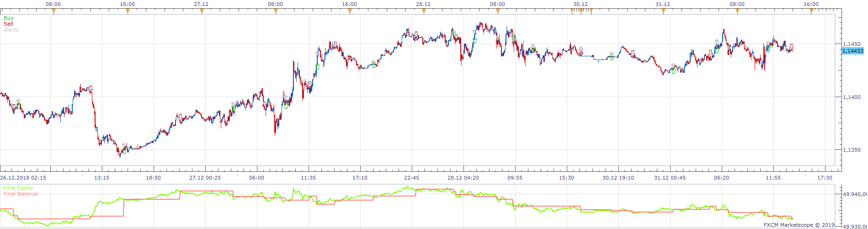This screenshot has width=868, height=229.
Task: Click the Sell legend label
Action: pos(9,24)
